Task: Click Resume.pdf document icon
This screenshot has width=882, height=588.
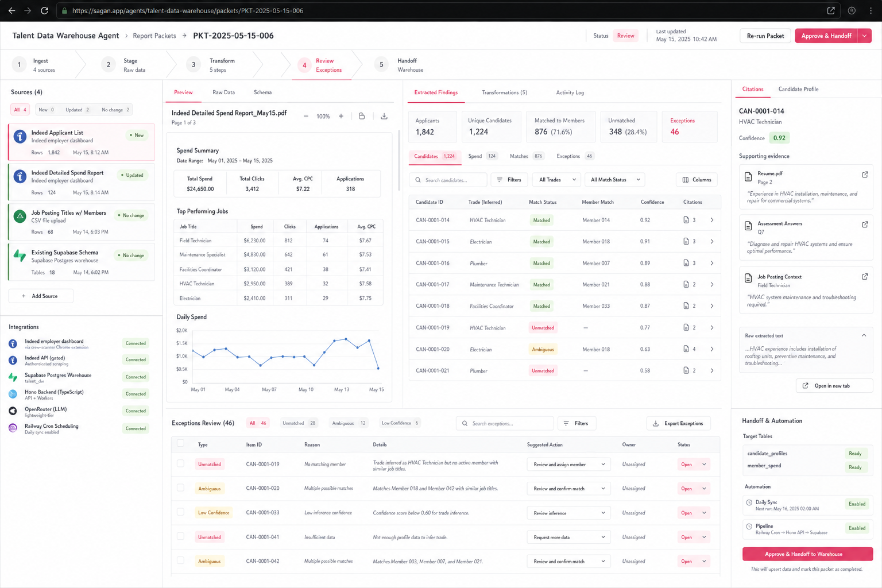Action: (748, 177)
